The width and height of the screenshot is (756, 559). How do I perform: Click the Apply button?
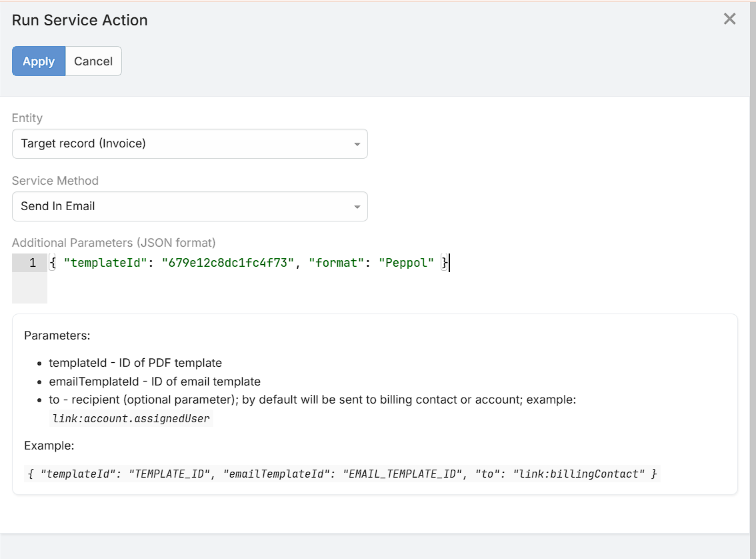(39, 61)
